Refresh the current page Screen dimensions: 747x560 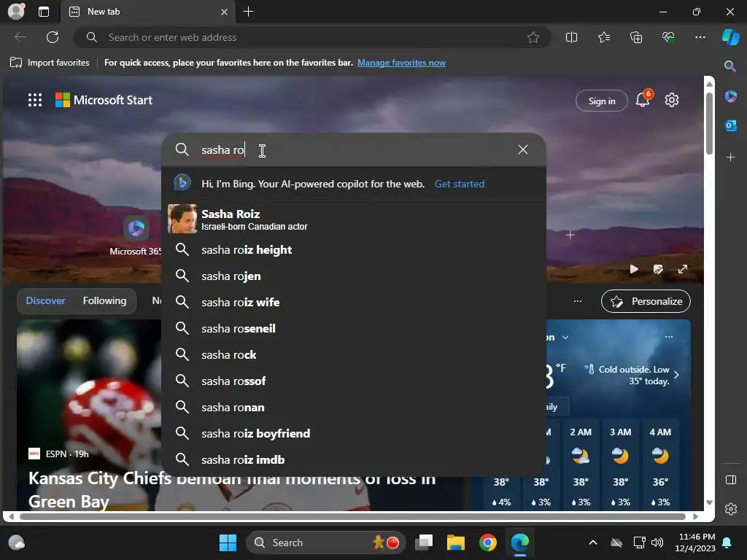53,37
